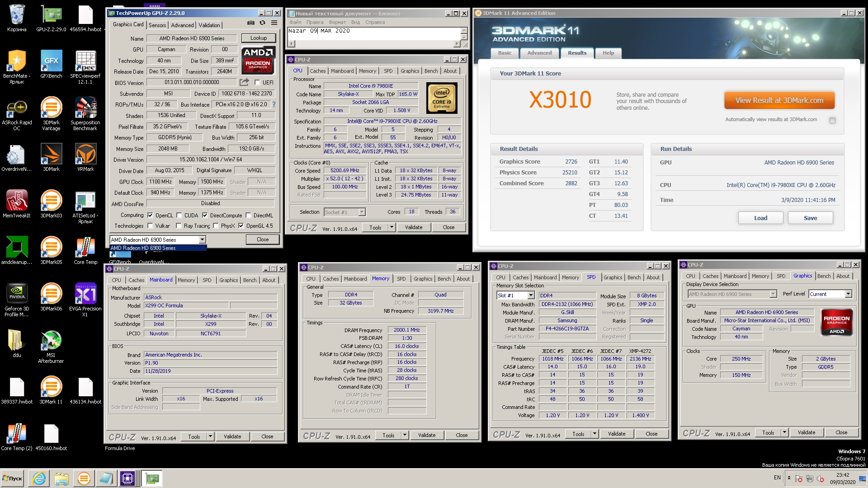Open EVGA Precision X1 icon
This screenshot has width=868, height=488.
point(85,300)
